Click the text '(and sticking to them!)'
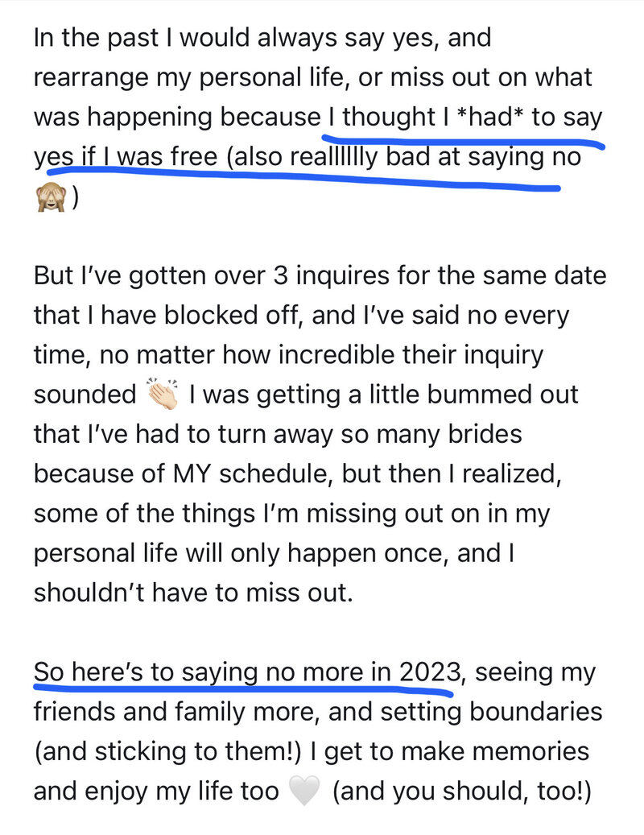This screenshot has height=835, width=644. pos(167,751)
